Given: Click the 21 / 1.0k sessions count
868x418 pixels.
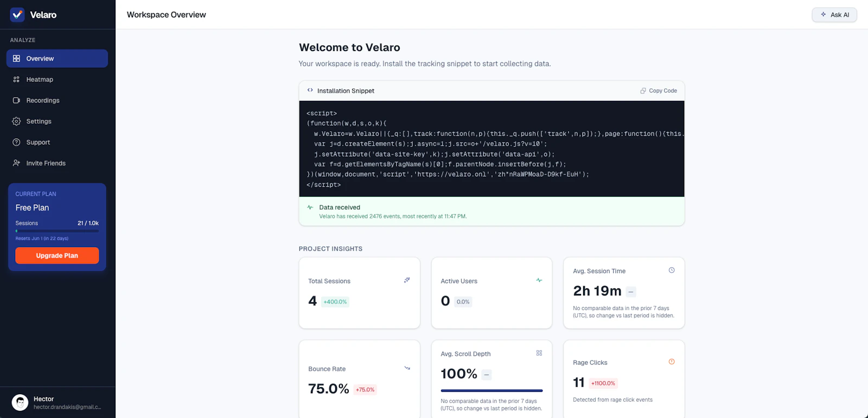Looking at the screenshot, I should click(88, 223).
